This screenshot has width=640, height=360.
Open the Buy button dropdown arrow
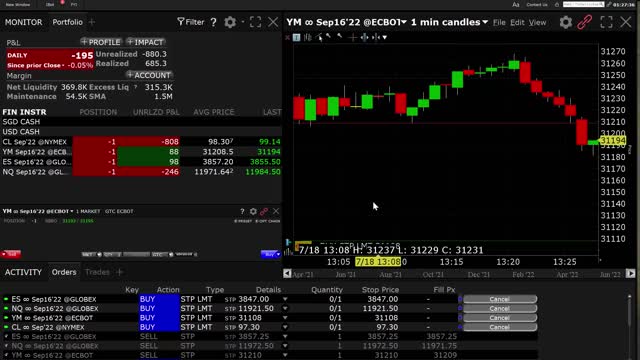pyautogui.click(x=278, y=254)
